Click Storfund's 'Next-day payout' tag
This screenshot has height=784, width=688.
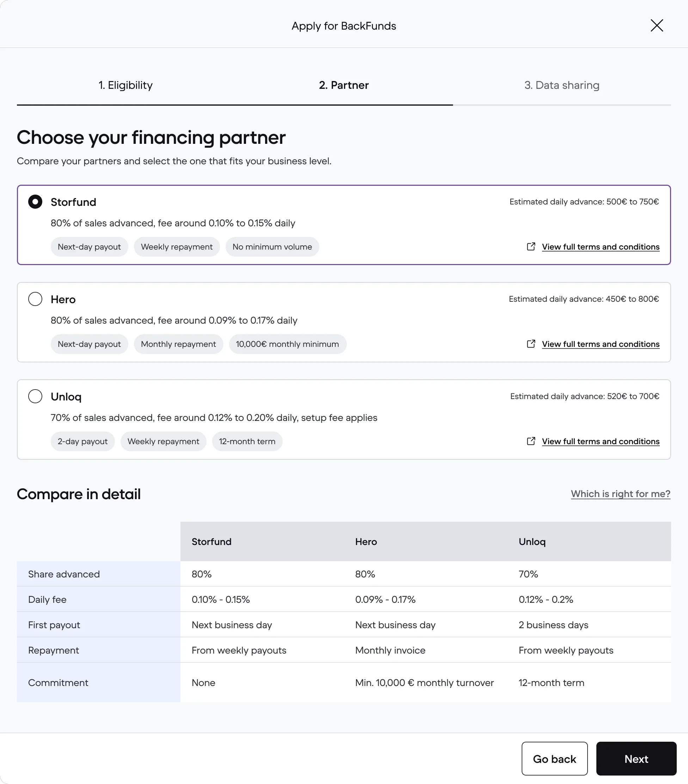[x=90, y=247]
